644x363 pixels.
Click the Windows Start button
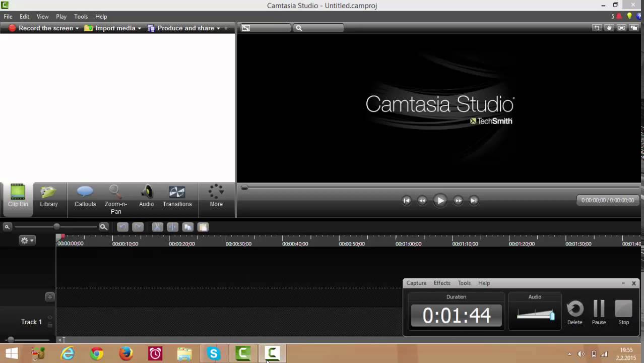click(x=12, y=354)
